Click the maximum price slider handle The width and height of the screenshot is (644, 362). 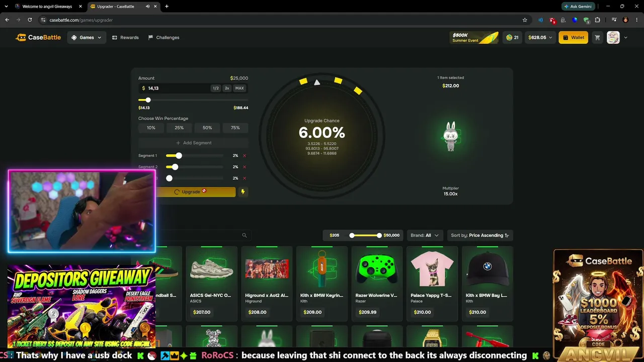379,235
